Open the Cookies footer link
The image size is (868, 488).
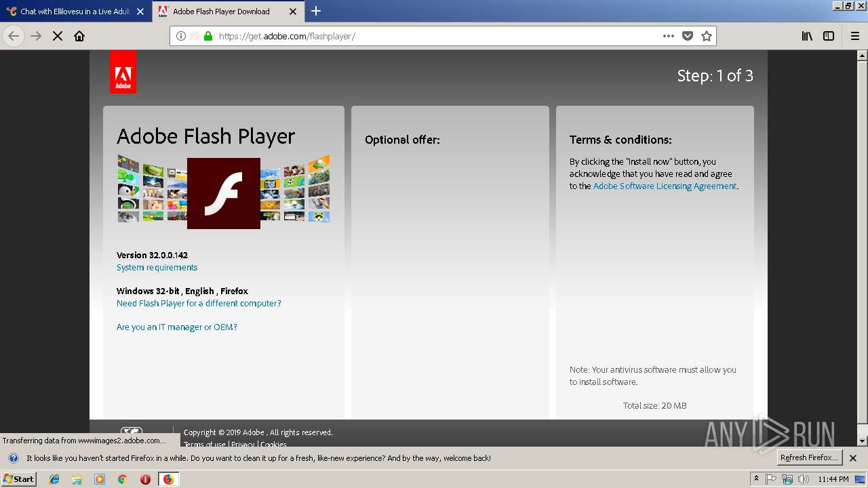(273, 445)
